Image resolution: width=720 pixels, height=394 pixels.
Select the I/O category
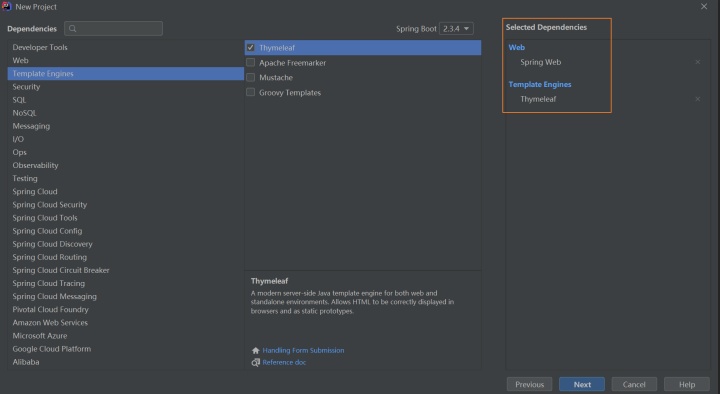coord(126,139)
